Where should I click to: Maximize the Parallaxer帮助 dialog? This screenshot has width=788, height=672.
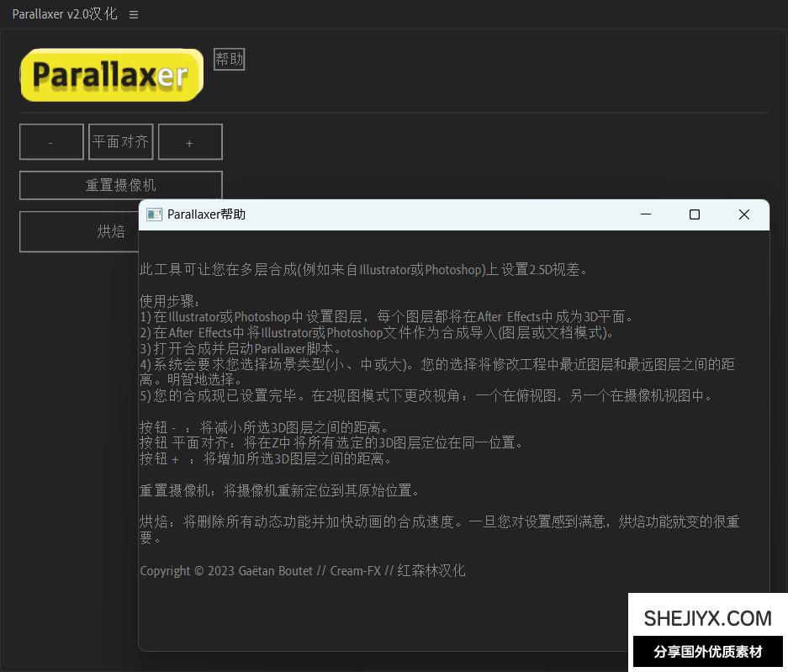(695, 214)
